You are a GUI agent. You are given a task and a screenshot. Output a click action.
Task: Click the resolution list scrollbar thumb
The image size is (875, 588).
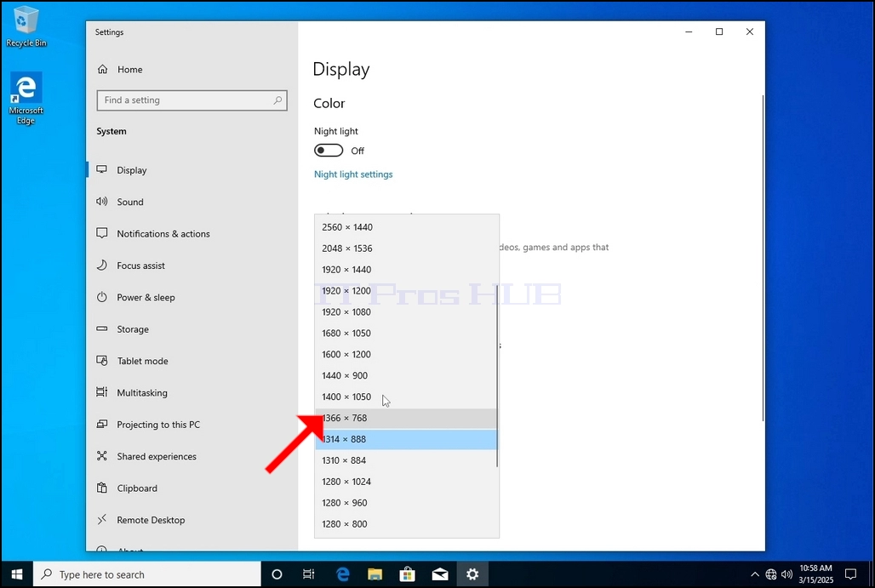tap(496, 377)
